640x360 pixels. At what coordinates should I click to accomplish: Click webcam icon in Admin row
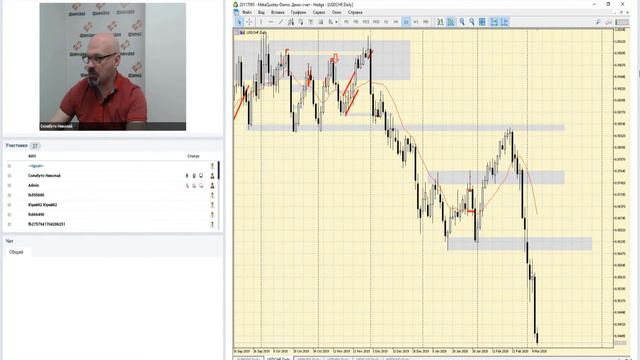click(x=194, y=186)
